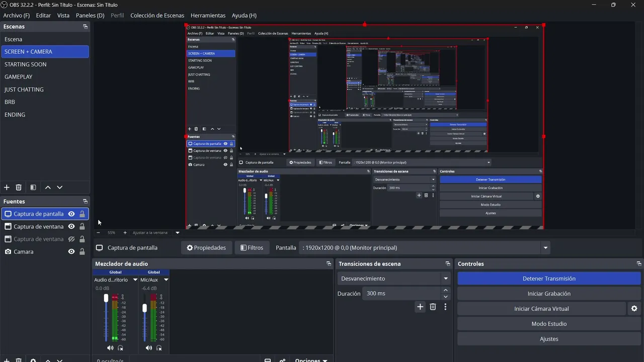
Task: Open the Editar menu
Action: coord(43,16)
